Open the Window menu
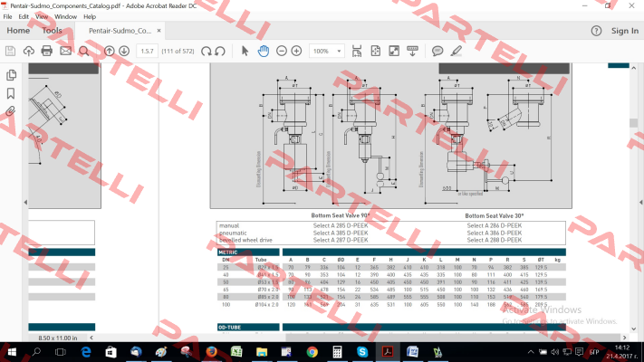The height and width of the screenshot is (362, 644). 66,17
